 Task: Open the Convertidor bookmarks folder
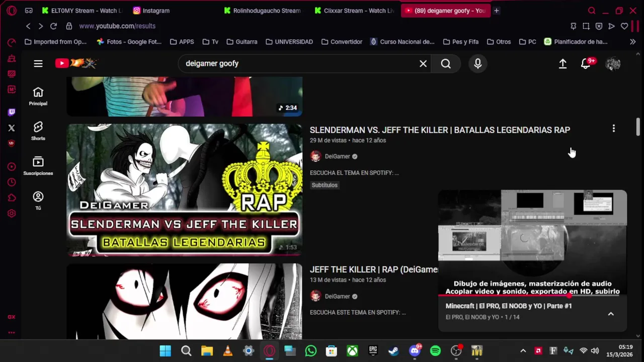tap(341, 42)
